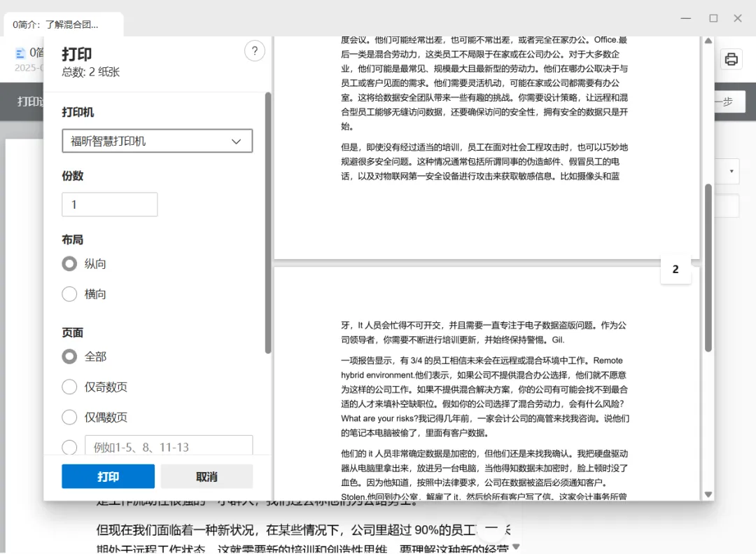Cancel printing with the 取消 button
The height and width of the screenshot is (554, 756).
(206, 476)
